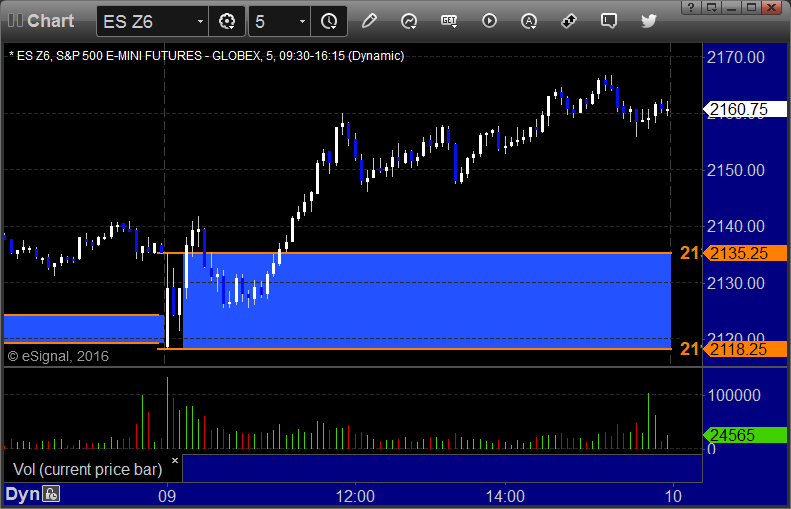Click the 14:00 time axis label
This screenshot has height=509, width=791.
click(x=505, y=496)
